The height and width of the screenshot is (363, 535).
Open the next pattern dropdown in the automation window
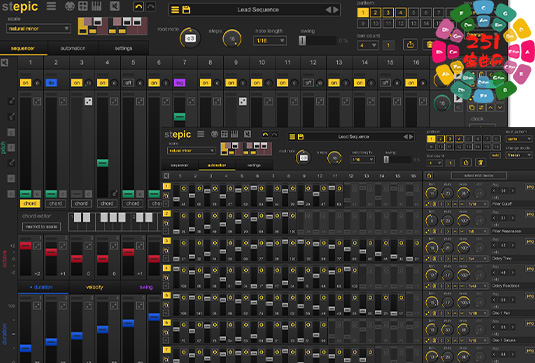519,139
